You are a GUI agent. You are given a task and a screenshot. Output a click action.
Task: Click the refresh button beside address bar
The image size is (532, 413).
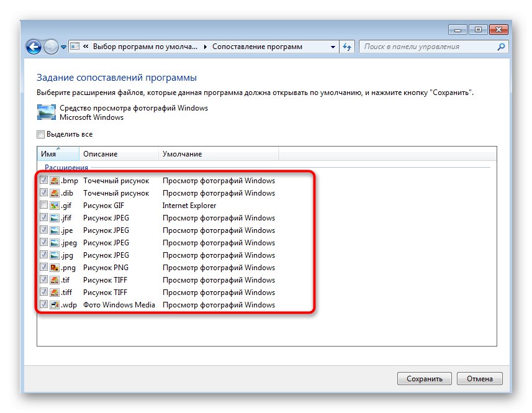click(347, 47)
